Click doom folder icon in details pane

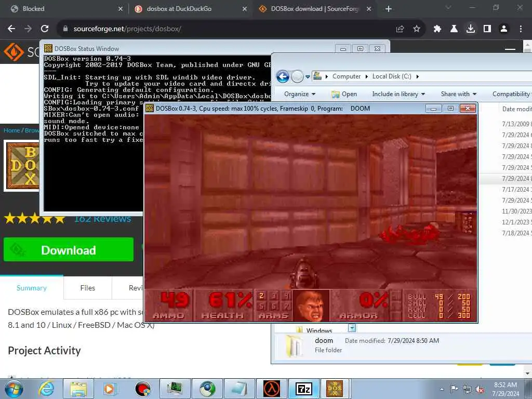pos(295,346)
